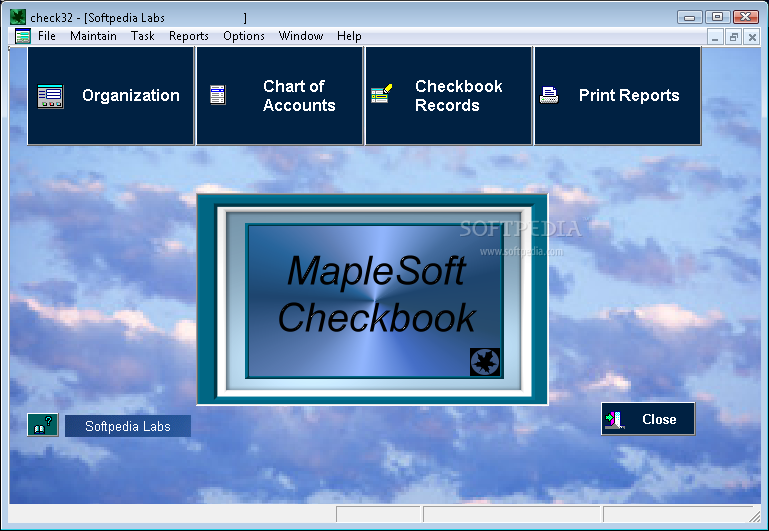Click the document system icon beside File menu
The image size is (769, 531).
(x=23, y=36)
